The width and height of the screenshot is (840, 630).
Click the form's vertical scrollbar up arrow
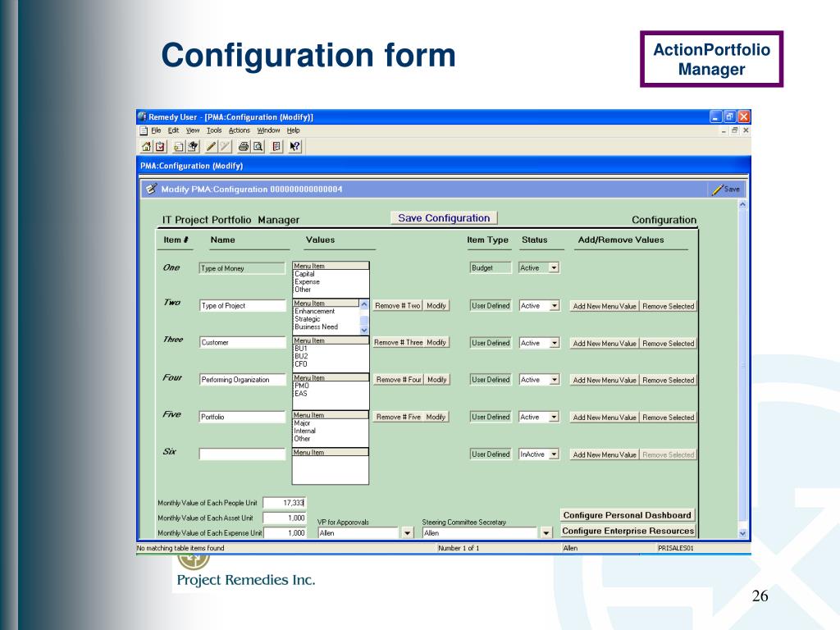tap(742, 204)
